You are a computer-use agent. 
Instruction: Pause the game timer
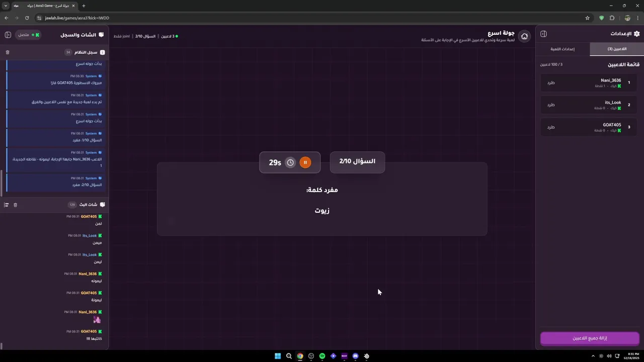tap(305, 162)
